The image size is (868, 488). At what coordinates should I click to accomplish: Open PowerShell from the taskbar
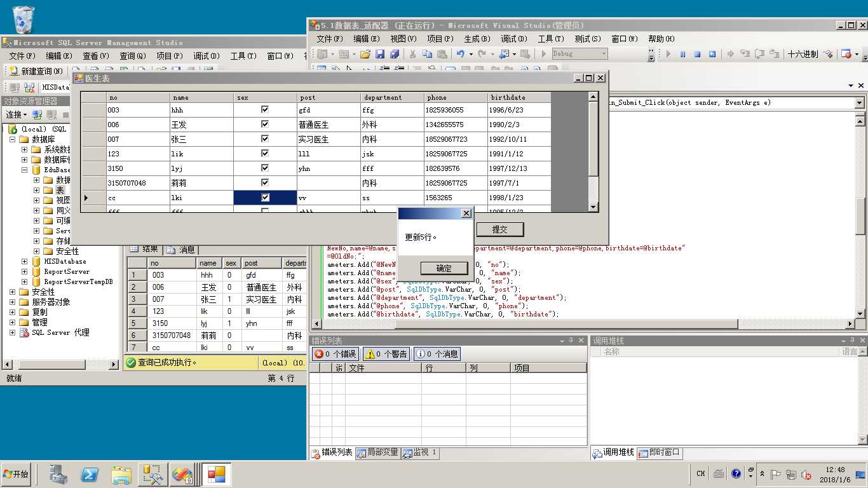pyautogui.click(x=90, y=474)
